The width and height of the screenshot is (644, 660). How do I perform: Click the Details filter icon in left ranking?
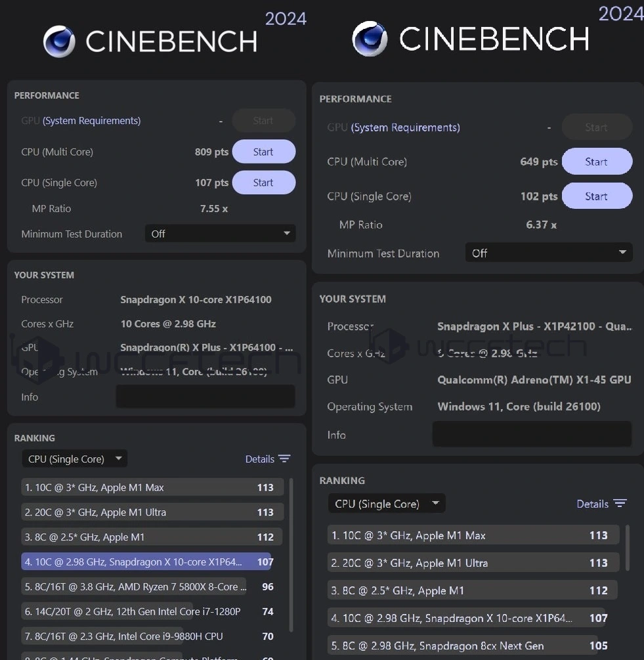[284, 459]
